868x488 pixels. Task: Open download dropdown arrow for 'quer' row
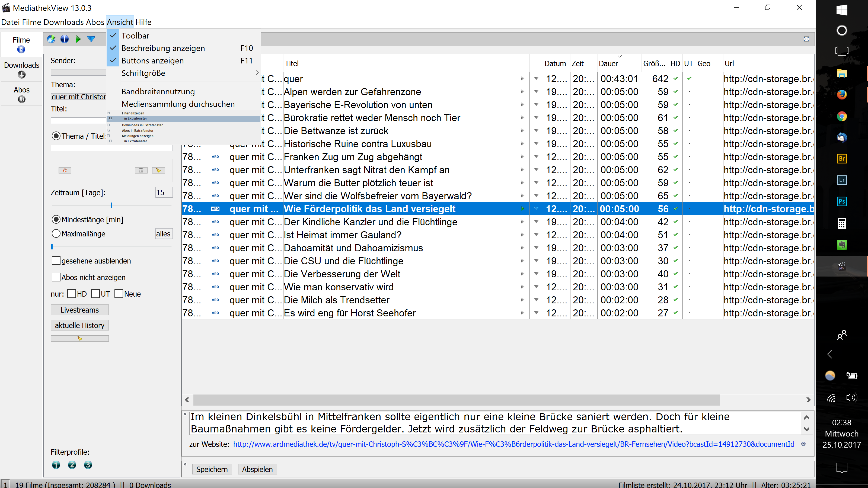pyautogui.click(x=536, y=78)
